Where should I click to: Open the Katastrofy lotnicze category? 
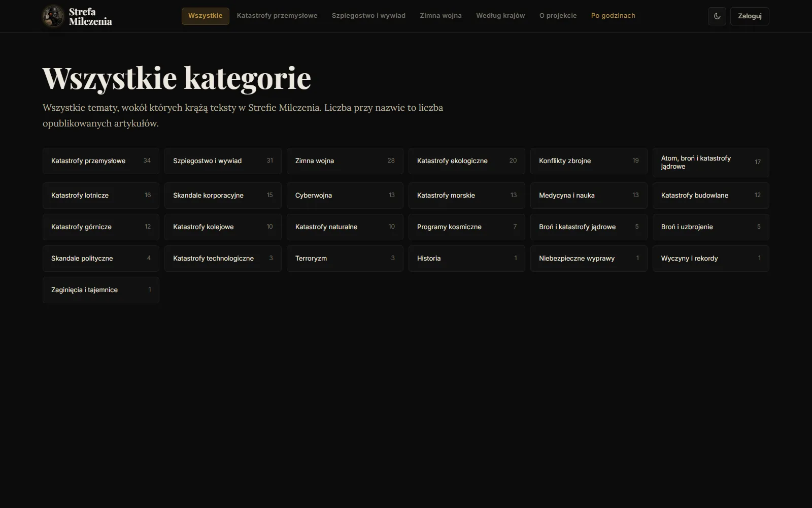(101, 196)
